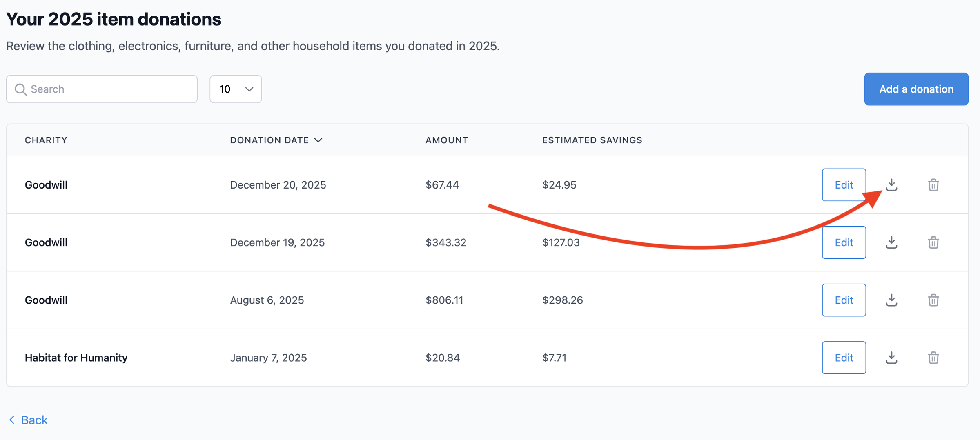
Task: Download the Habitat for Humanity donation receipt
Action: pos(892,358)
